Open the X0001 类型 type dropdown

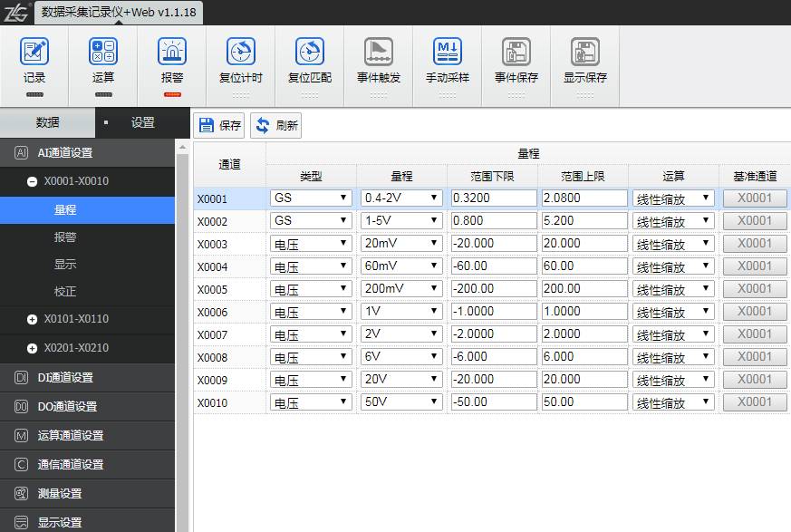(311, 198)
